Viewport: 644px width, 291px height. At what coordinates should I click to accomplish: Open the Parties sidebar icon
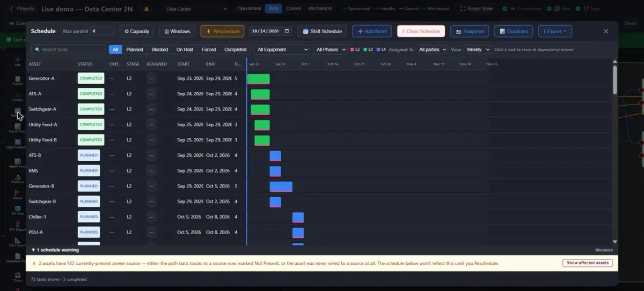pos(18,96)
